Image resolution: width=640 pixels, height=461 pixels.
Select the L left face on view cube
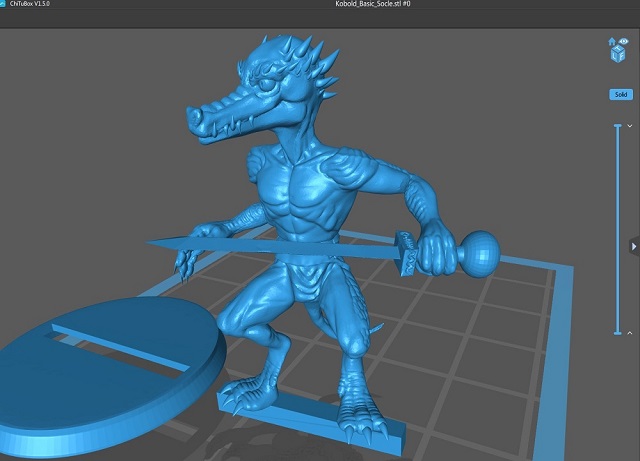[x=614, y=56]
